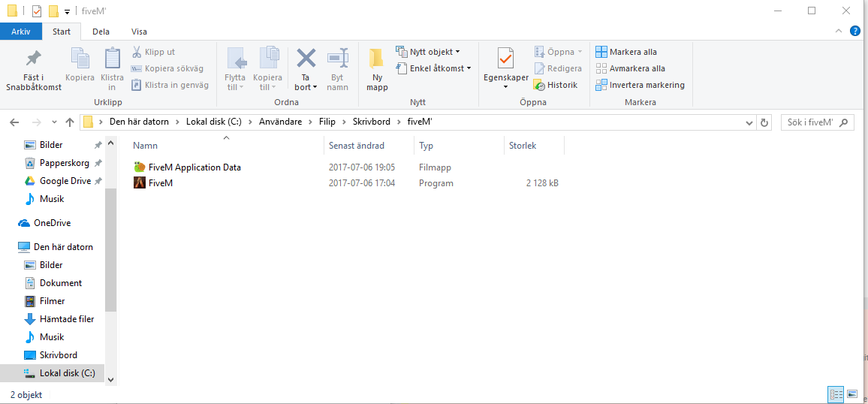Screen dimensions: 868x404
Task: Go up one folder level
Action: click(70, 122)
